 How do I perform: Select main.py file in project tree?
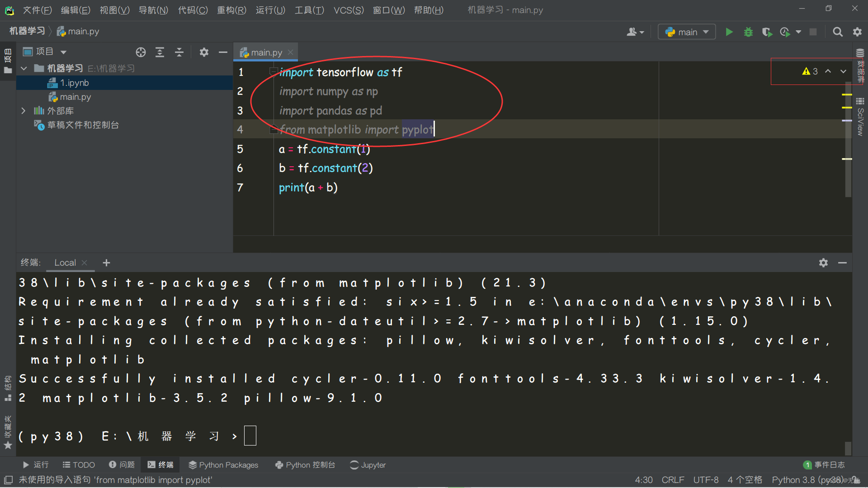tap(75, 97)
